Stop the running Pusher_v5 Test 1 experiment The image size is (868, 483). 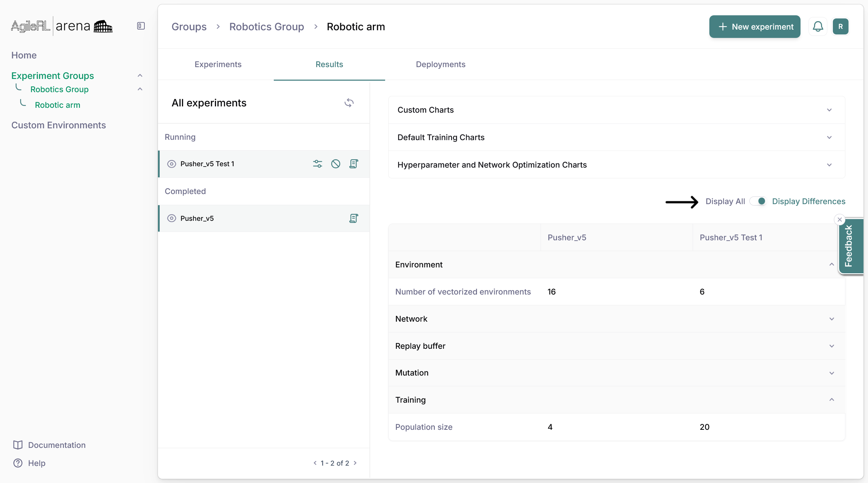point(335,164)
